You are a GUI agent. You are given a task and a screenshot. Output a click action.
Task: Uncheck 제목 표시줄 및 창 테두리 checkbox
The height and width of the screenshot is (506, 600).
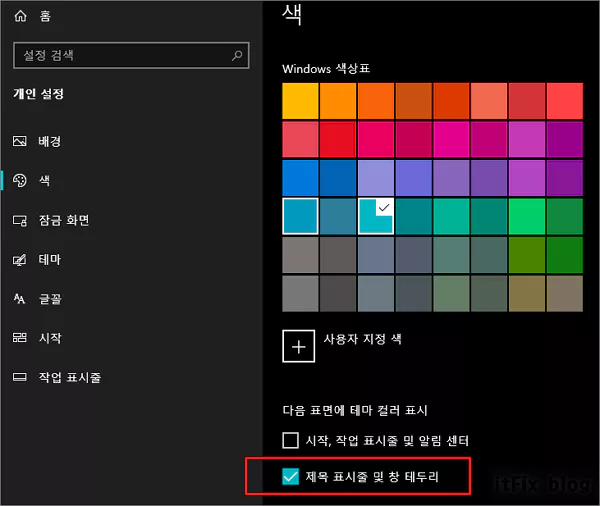(x=290, y=477)
